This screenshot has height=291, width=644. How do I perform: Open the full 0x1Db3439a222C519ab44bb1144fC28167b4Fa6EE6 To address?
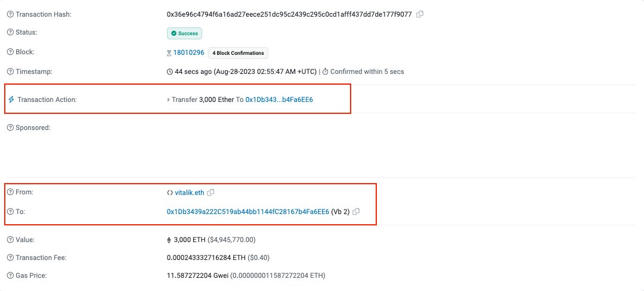point(247,211)
